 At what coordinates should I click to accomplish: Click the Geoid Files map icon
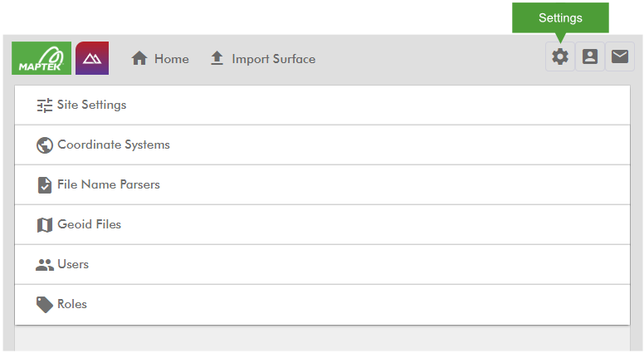(x=44, y=225)
